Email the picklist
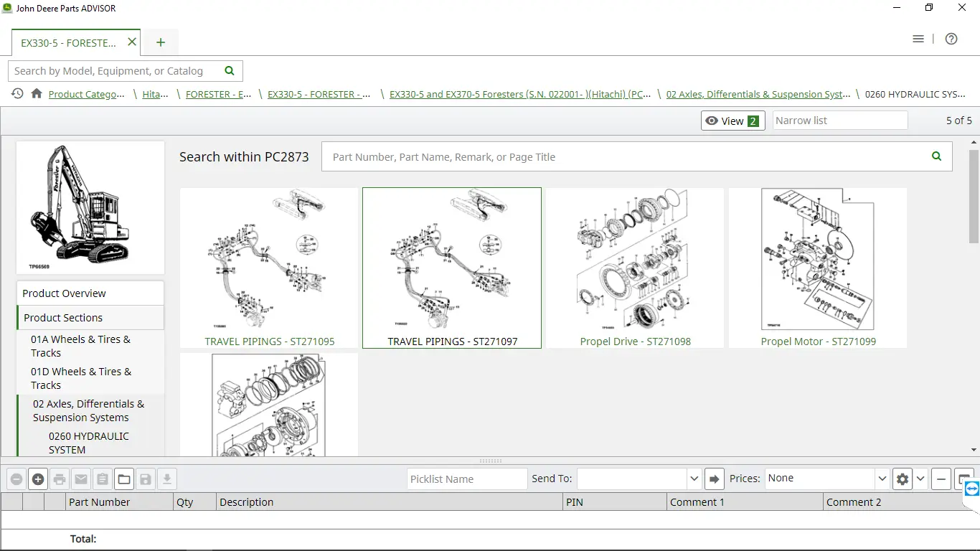This screenshot has height=551, width=980. click(x=81, y=479)
